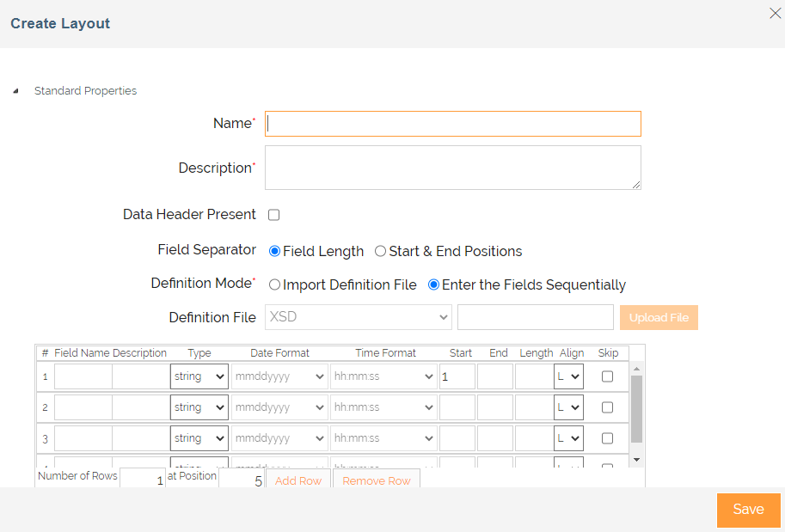This screenshot has height=532, width=785.
Task: Collapse the Standard Properties section
Action: pos(16,91)
